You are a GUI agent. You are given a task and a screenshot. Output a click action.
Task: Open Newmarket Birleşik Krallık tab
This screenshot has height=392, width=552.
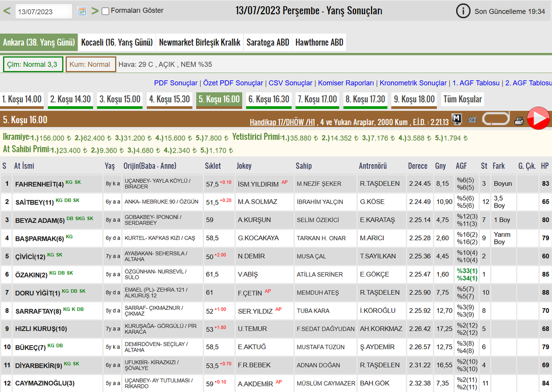(x=200, y=42)
